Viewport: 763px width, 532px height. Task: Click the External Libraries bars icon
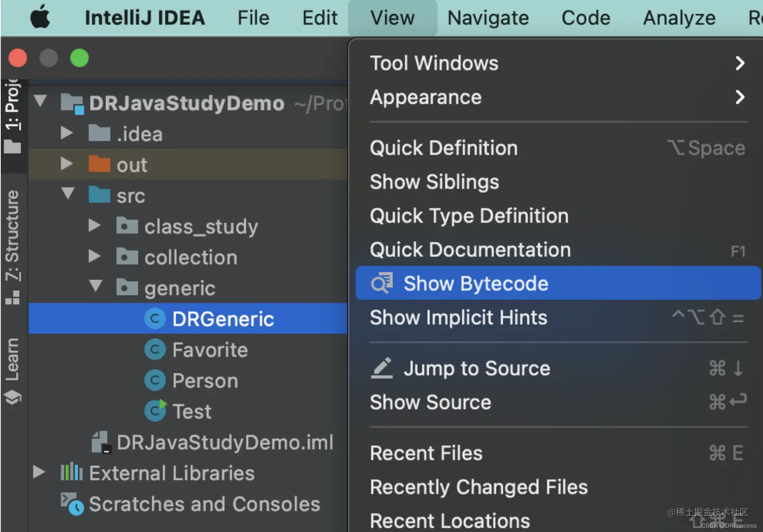point(72,471)
